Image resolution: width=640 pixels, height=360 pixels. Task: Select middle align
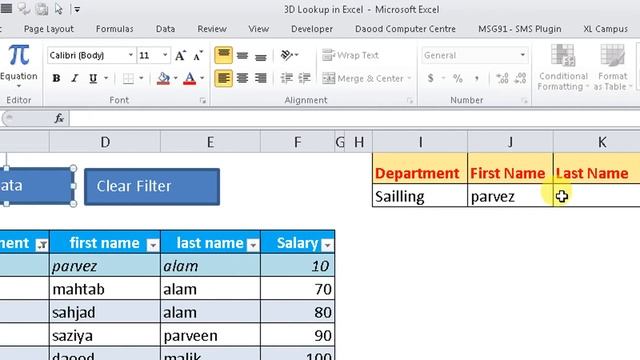point(242,55)
